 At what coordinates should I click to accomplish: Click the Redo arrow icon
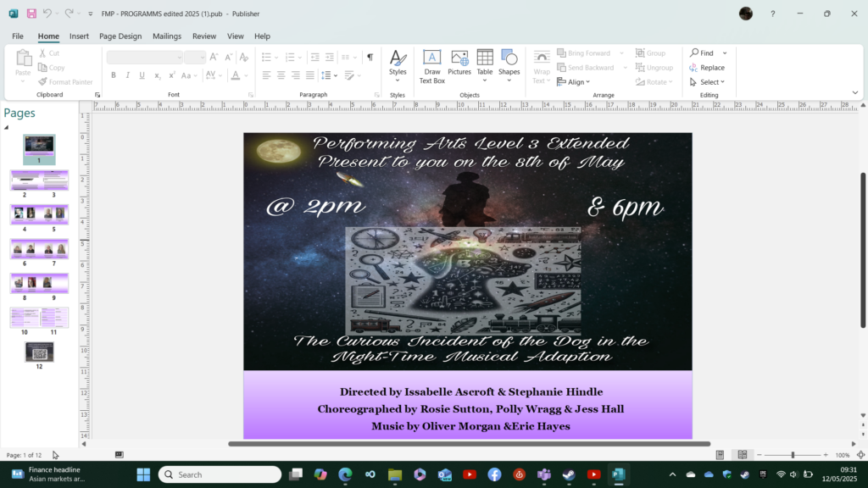tap(69, 14)
